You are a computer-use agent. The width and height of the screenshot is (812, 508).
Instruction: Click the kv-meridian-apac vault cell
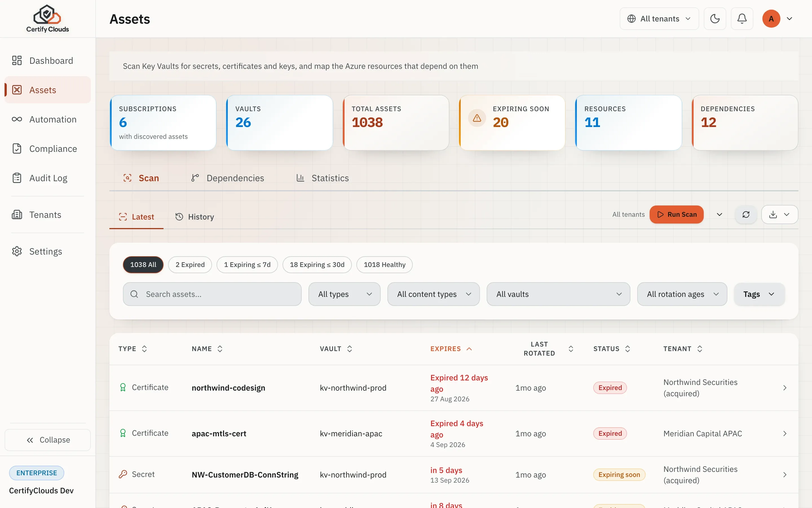tap(351, 433)
